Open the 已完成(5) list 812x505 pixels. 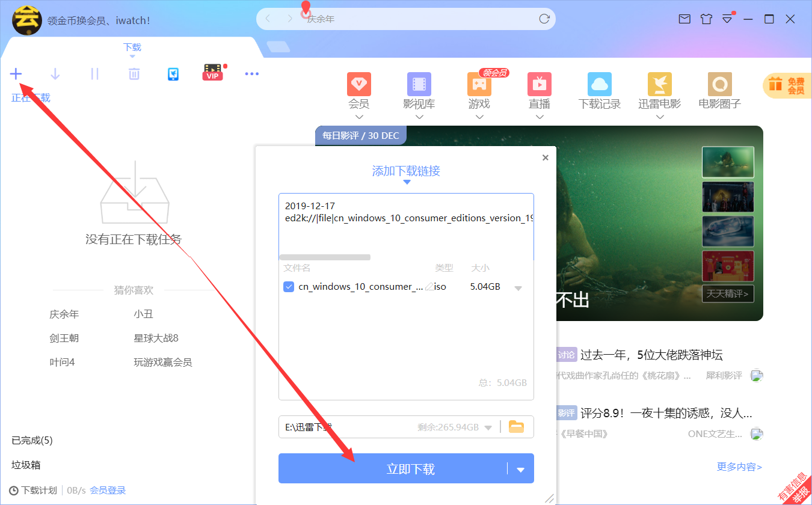(x=32, y=441)
